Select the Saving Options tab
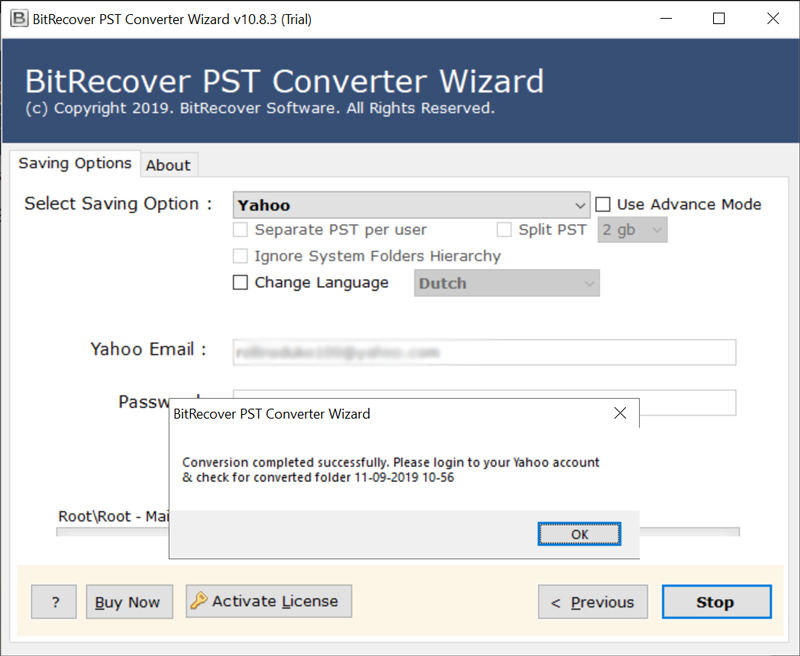The height and width of the screenshot is (656, 800). point(75,163)
